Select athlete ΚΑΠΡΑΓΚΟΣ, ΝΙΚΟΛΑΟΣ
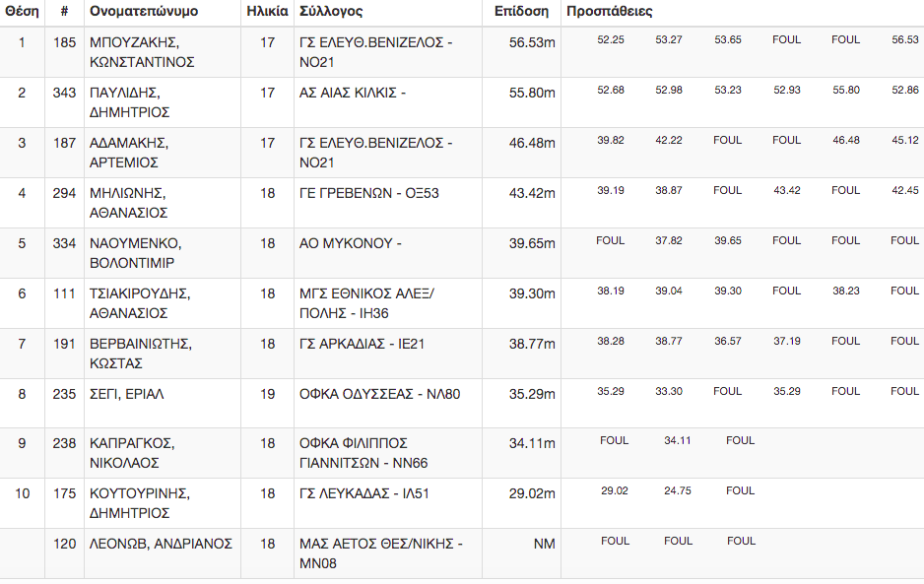Viewport: 924px width, 584px height. [132, 453]
